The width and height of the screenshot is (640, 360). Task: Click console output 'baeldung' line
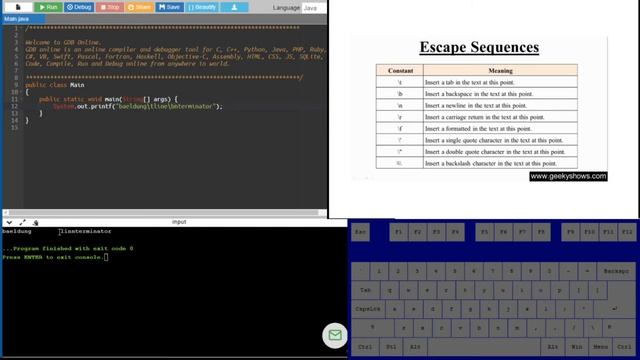(57, 231)
